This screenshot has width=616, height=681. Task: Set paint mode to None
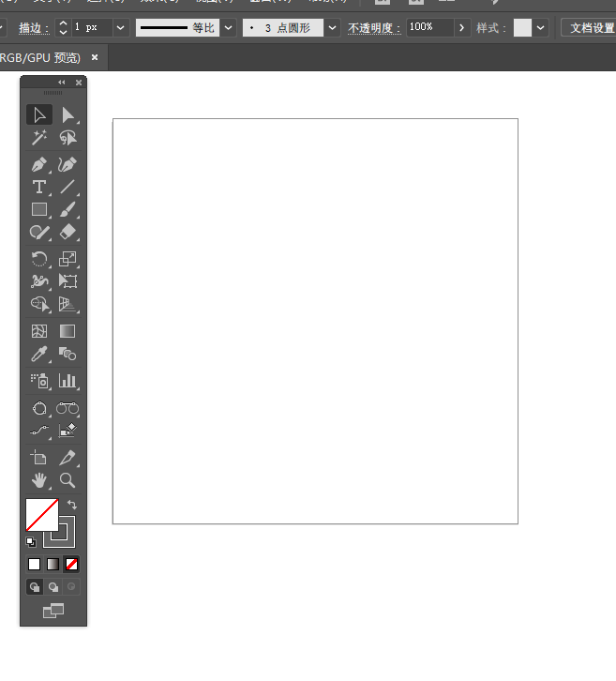click(x=71, y=564)
